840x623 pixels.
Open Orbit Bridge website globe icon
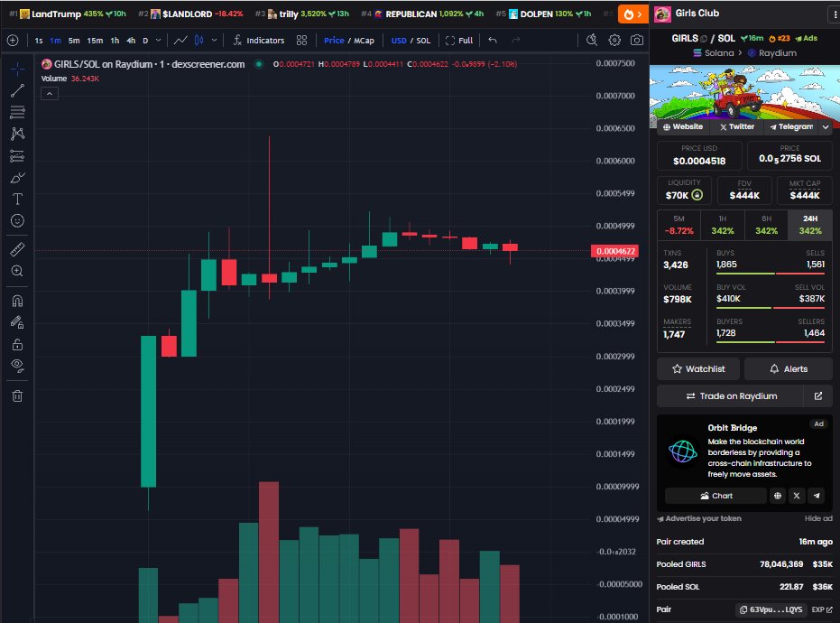(778, 496)
